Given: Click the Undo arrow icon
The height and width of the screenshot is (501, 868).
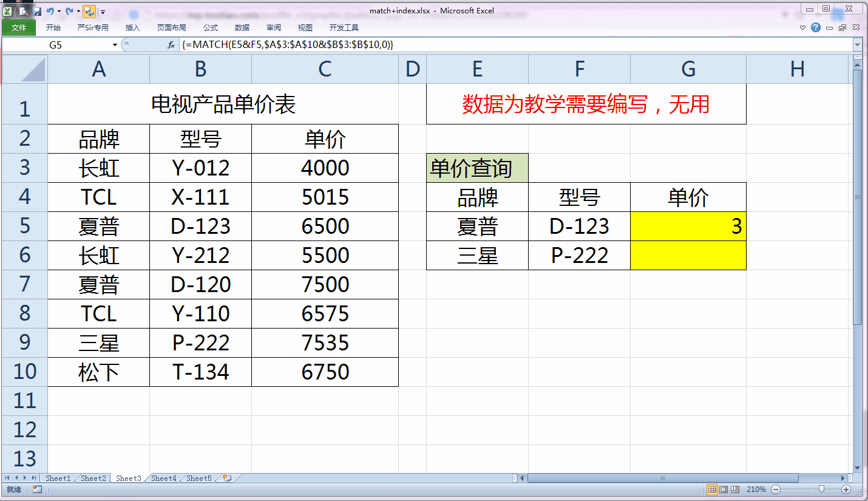Looking at the screenshot, I should point(50,12).
